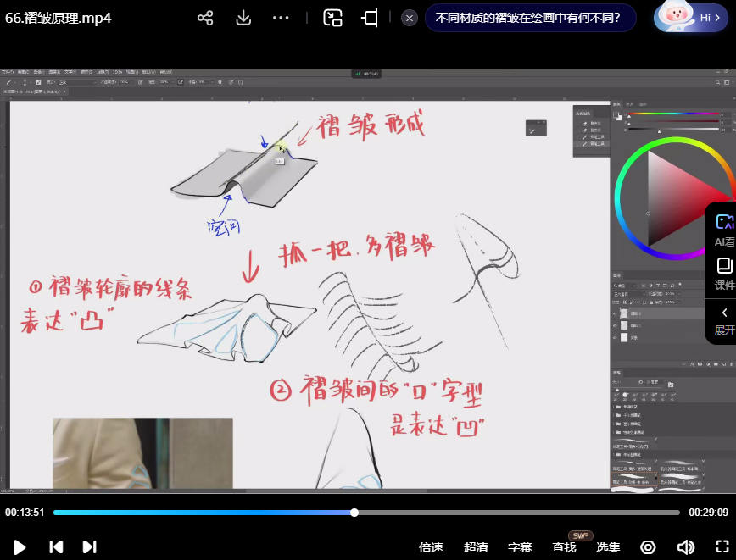Click the share icon in top bar
Screen dimensions: 736x560
click(205, 18)
